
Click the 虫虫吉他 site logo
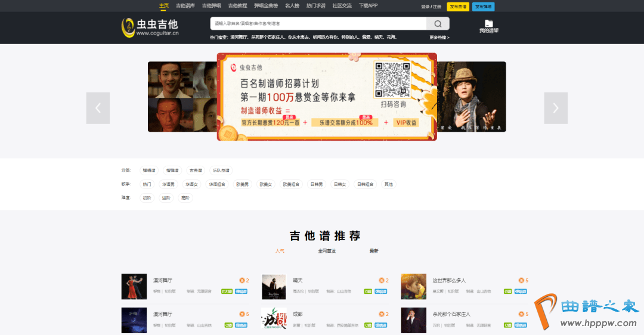[x=150, y=27]
